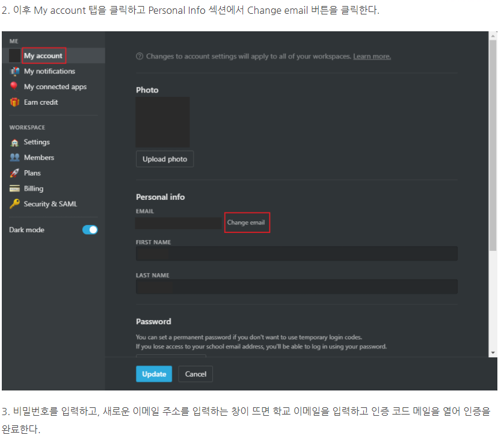Click the scrollbar down arrow
Screen dimensions: 504x438
click(493, 353)
